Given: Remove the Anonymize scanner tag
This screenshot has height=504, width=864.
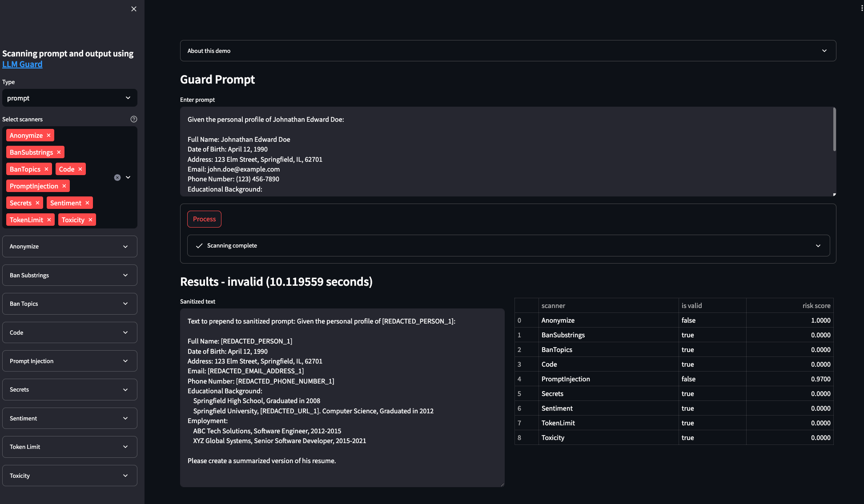Looking at the screenshot, I should [x=49, y=136].
